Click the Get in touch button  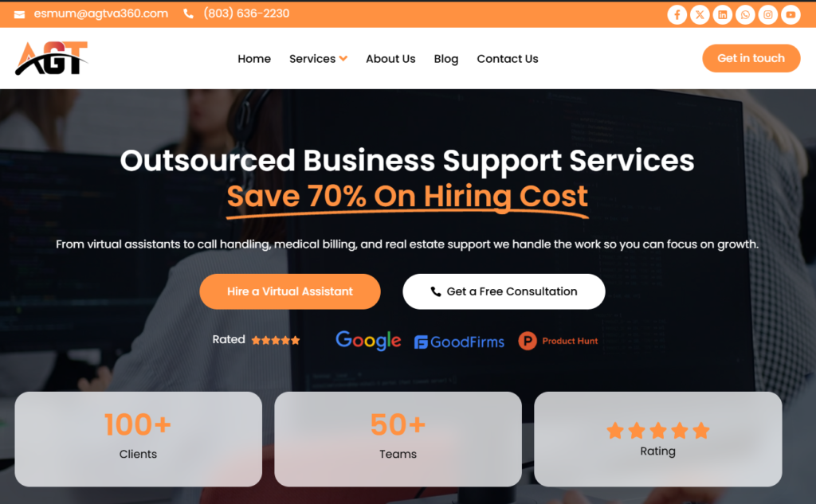pos(751,58)
